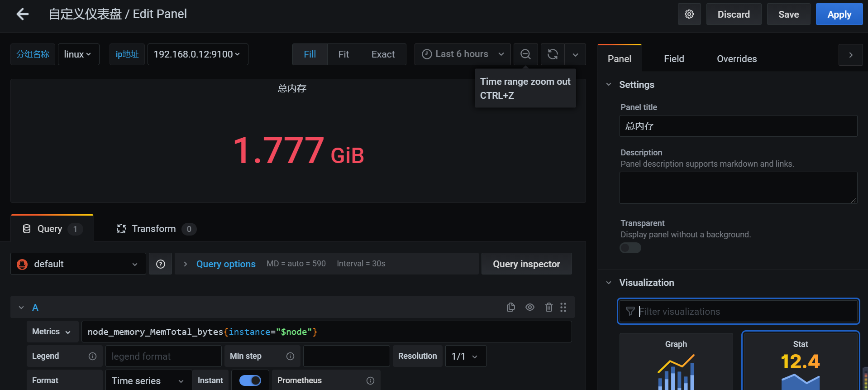The width and height of the screenshot is (868, 390).
Task: Switch to the Overrides tab
Action: tap(737, 58)
